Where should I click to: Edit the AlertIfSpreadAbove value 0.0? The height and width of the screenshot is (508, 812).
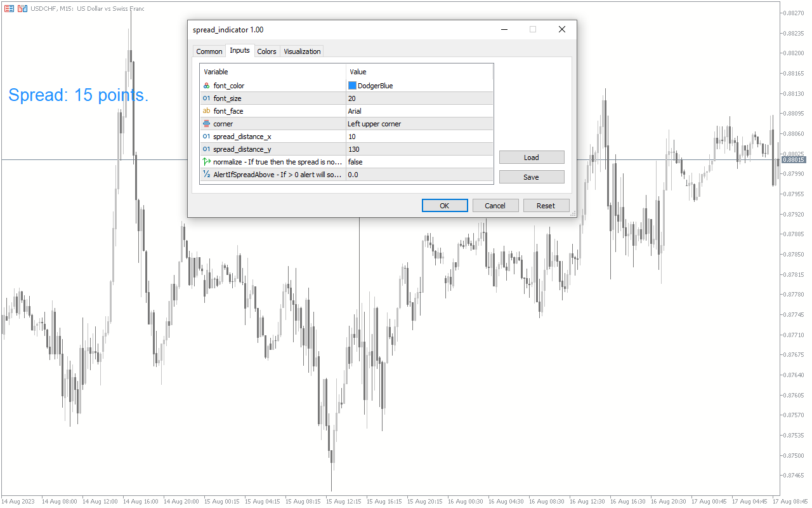click(419, 175)
